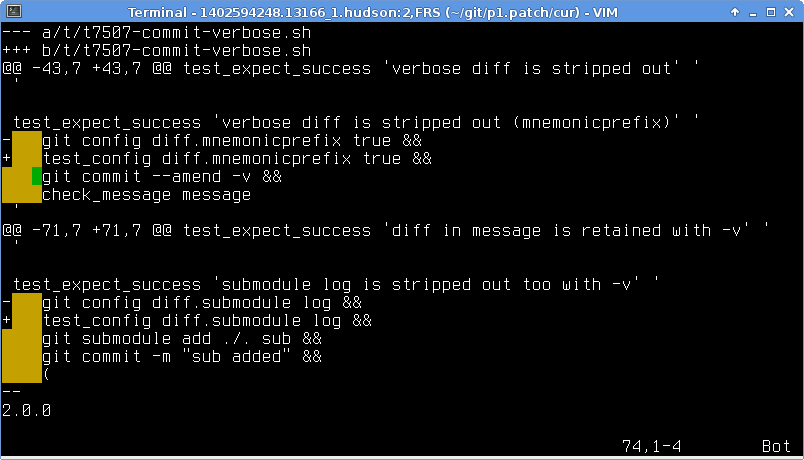Close the VIM terminal window
The width and height of the screenshot is (804, 460).
pyautogui.click(x=789, y=12)
